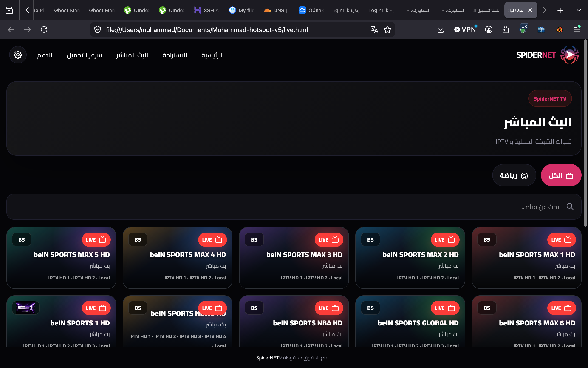This screenshot has height=368, width=588.
Task: Open the beIN SPORTS MAX 2 HD channel
Action: pyautogui.click(x=410, y=258)
